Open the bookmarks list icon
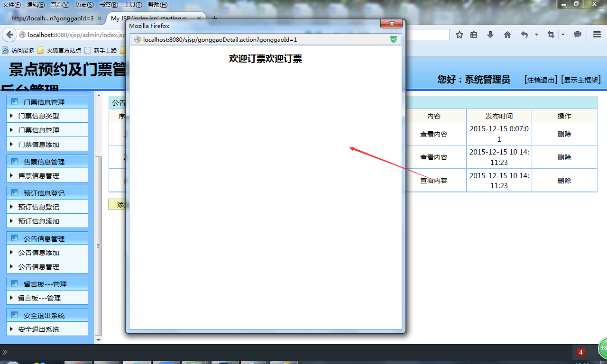The height and width of the screenshot is (364, 607). [x=474, y=35]
